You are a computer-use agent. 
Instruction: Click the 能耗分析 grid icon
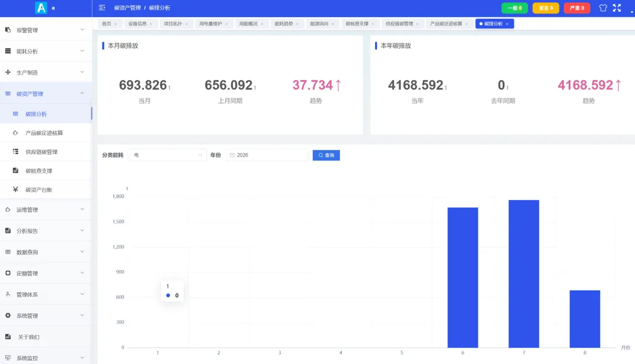coord(8,51)
